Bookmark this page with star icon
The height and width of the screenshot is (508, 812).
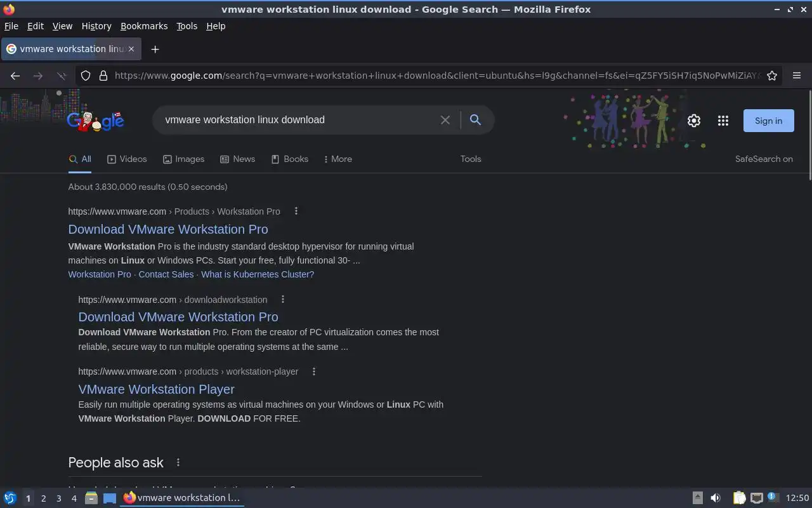click(x=772, y=76)
